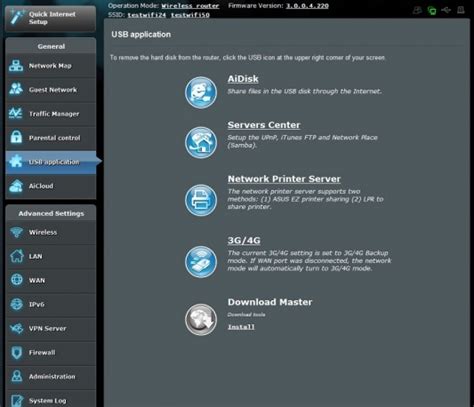Click the testwifi50 SSID link
This screenshot has width=474, height=407.
190,15
